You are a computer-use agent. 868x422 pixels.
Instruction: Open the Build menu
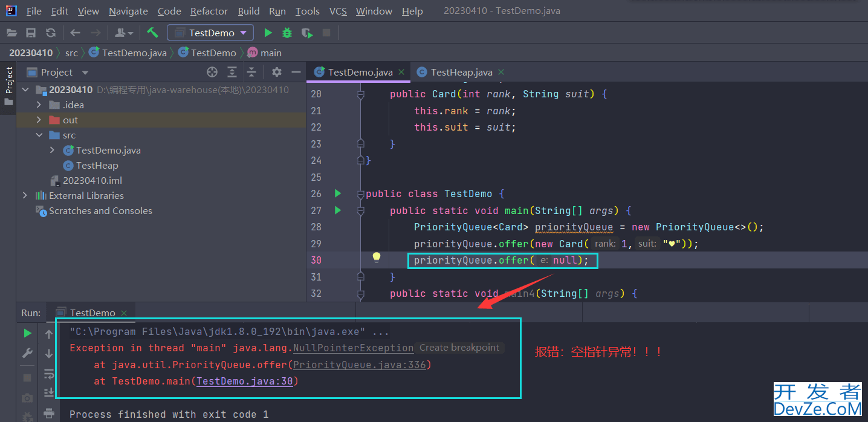249,11
